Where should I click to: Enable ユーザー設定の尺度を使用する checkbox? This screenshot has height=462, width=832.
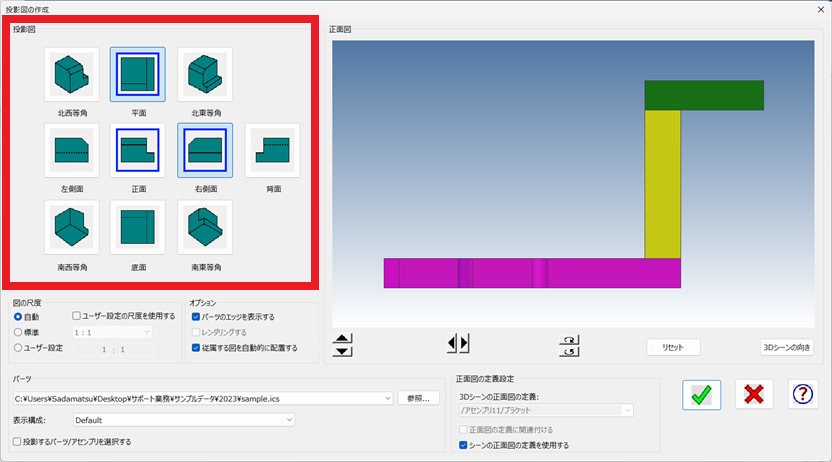[x=77, y=316]
